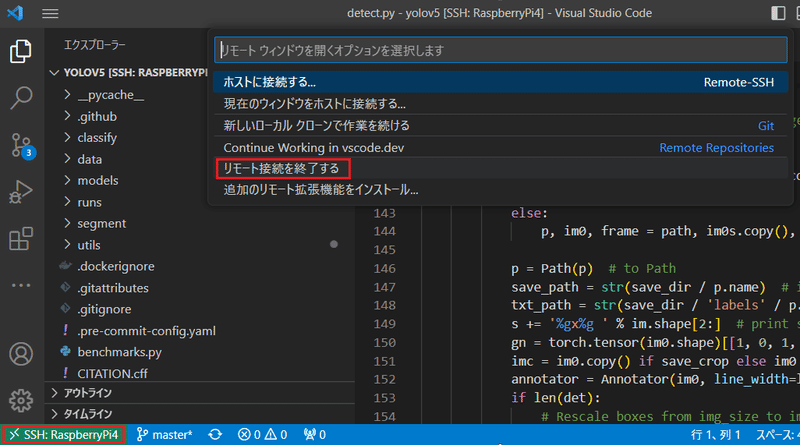Open .gitignore file
This screenshot has width=800, height=445.
pos(104,309)
